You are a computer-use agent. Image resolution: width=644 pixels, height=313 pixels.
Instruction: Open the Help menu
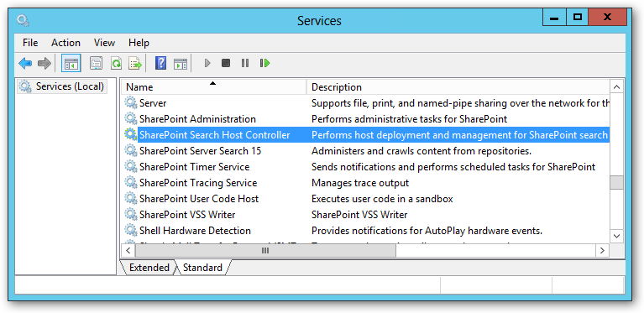click(x=139, y=43)
